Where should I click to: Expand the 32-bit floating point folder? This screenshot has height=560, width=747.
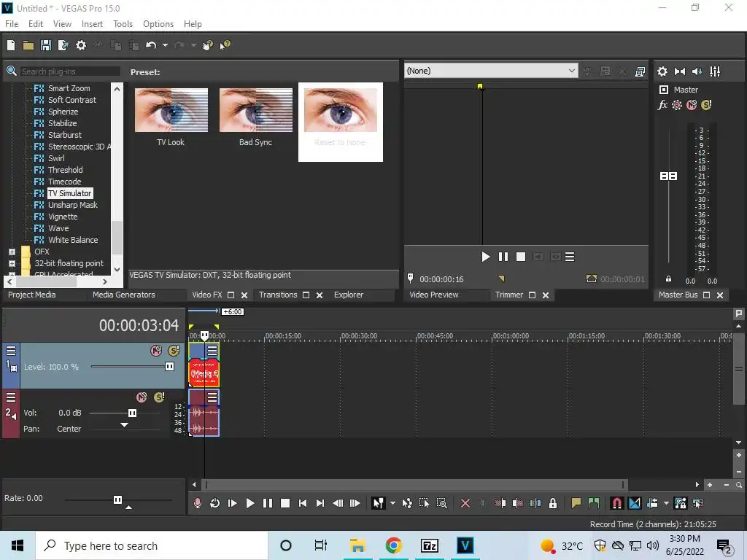click(12, 263)
